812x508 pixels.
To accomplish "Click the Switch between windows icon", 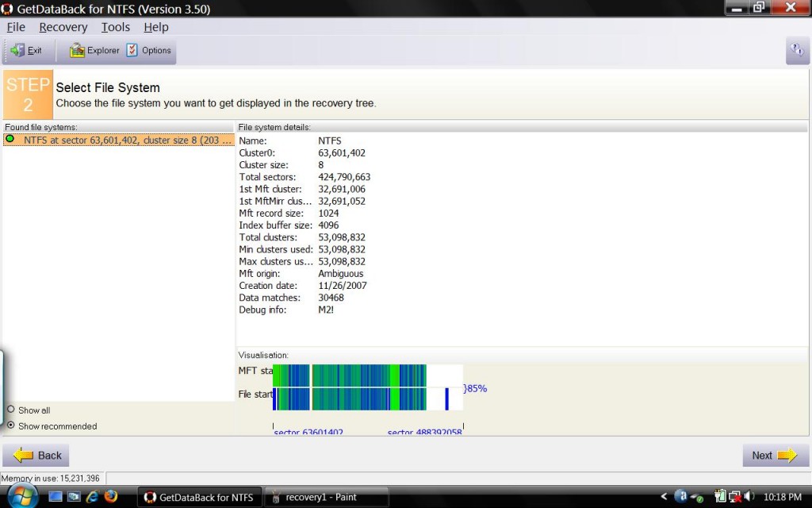I will [74, 497].
